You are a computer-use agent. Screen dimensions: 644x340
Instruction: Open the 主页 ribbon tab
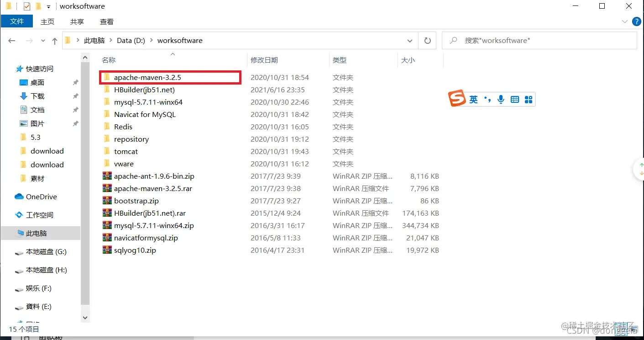click(x=47, y=21)
